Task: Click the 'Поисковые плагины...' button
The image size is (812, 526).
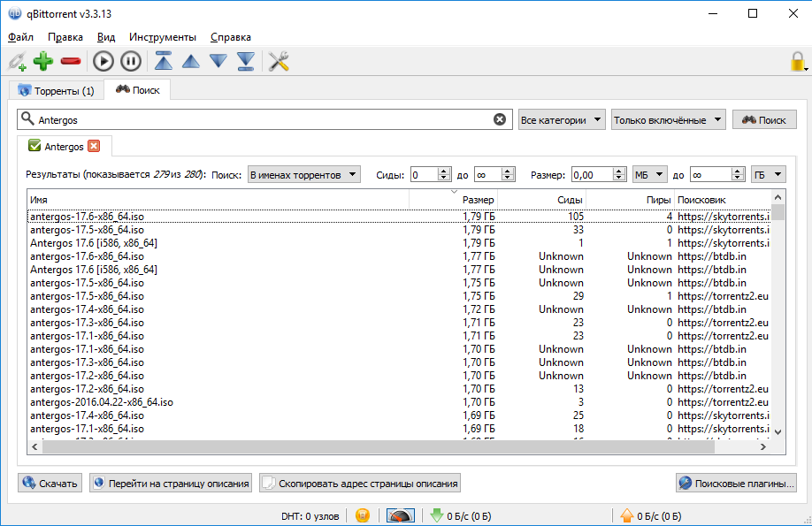Action: click(736, 484)
